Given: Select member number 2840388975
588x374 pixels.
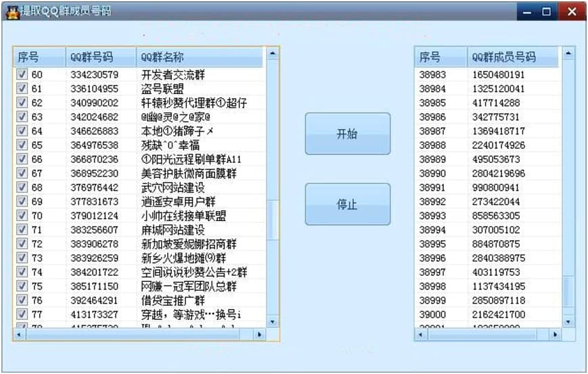Looking at the screenshot, I should [498, 258].
